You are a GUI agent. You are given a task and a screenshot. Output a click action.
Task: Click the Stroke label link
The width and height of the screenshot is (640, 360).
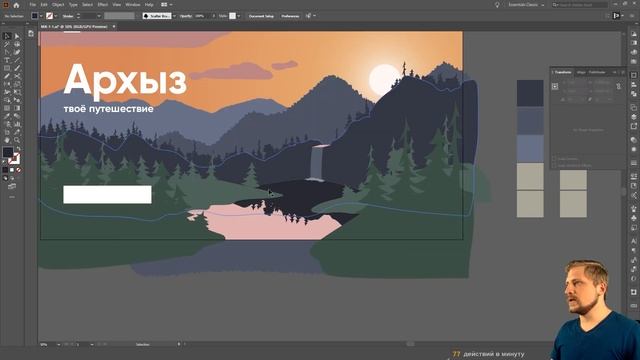(68, 16)
